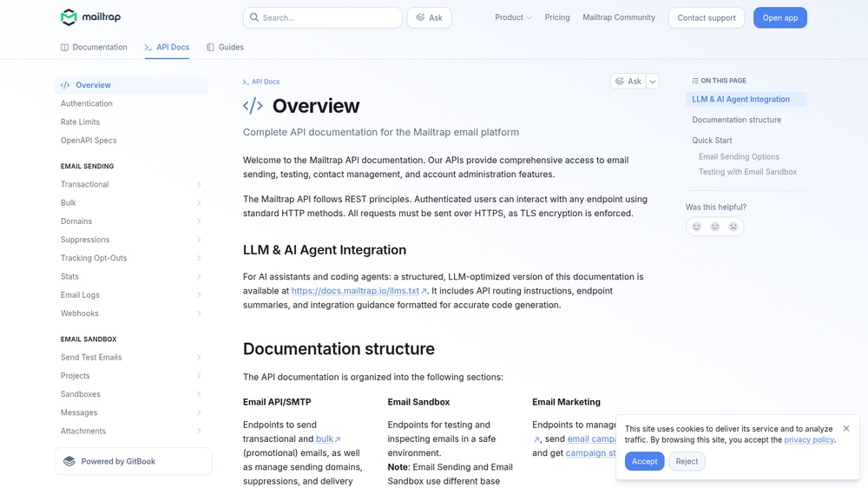The width and height of the screenshot is (868, 488).
Task: Open OpenAPI Specs in the sidebar
Action: (131, 140)
